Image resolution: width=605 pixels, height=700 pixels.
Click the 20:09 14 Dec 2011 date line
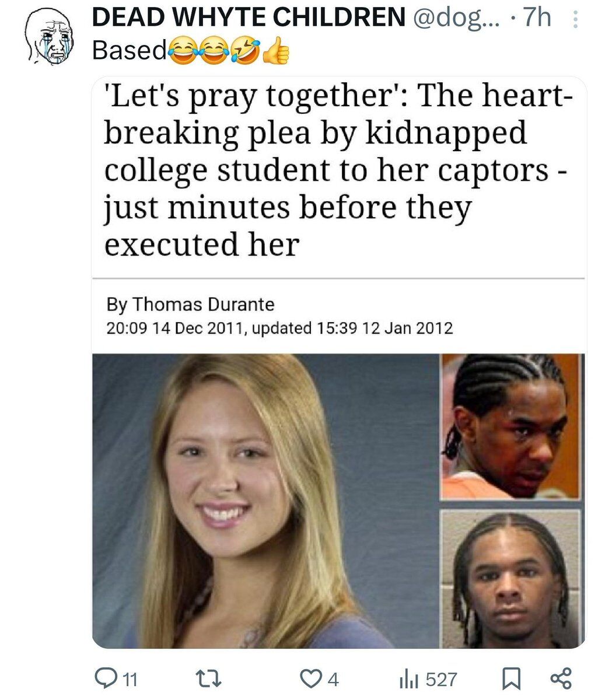point(279,328)
